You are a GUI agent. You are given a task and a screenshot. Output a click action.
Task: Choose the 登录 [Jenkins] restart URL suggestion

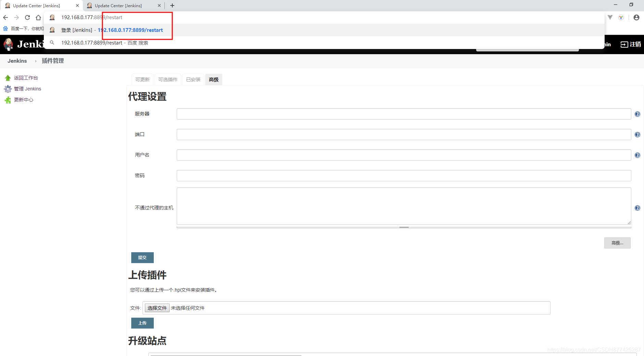[x=324, y=30]
